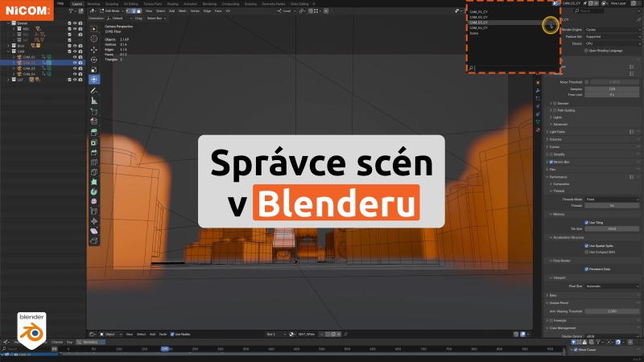Open the green Object Data properties tab

click(538, 122)
